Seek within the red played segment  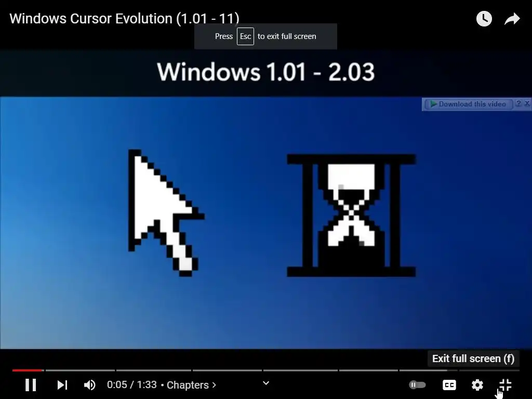click(x=28, y=370)
